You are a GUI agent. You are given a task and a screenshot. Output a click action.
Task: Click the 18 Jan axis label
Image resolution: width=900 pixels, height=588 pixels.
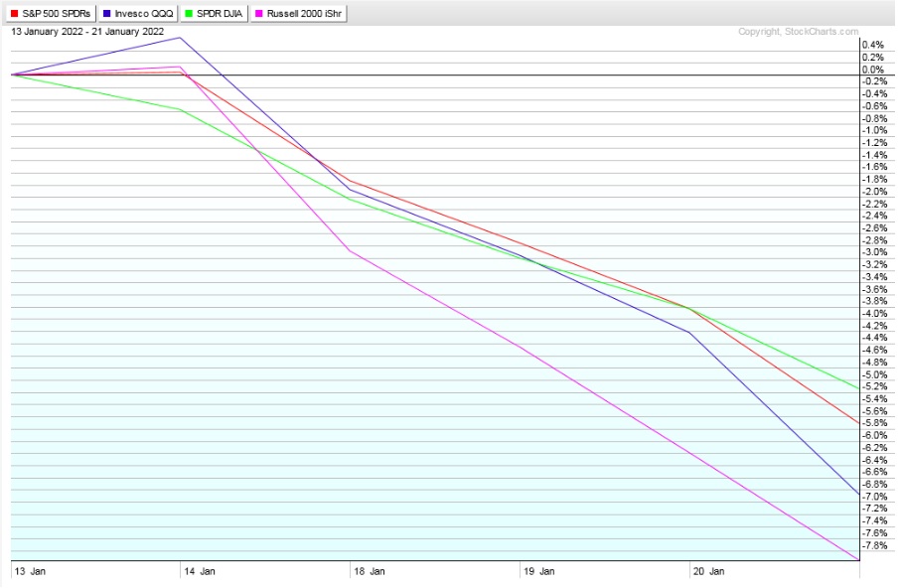click(370, 571)
